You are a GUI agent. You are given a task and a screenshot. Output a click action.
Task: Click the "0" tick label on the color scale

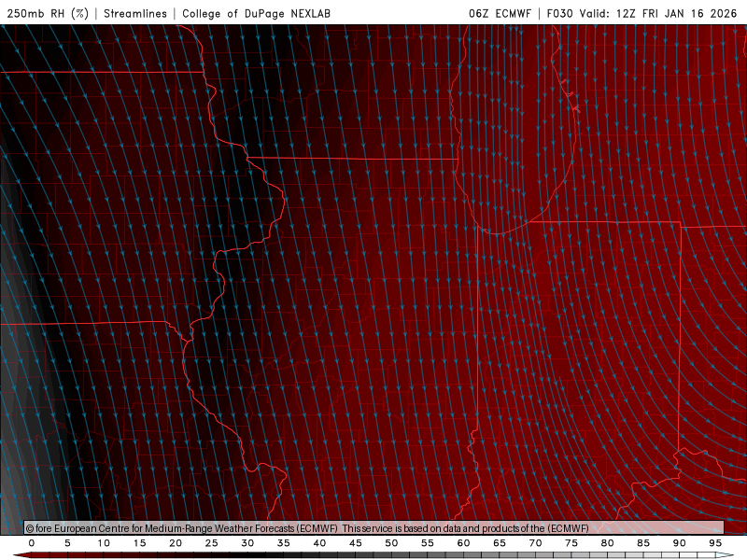[x=32, y=543]
